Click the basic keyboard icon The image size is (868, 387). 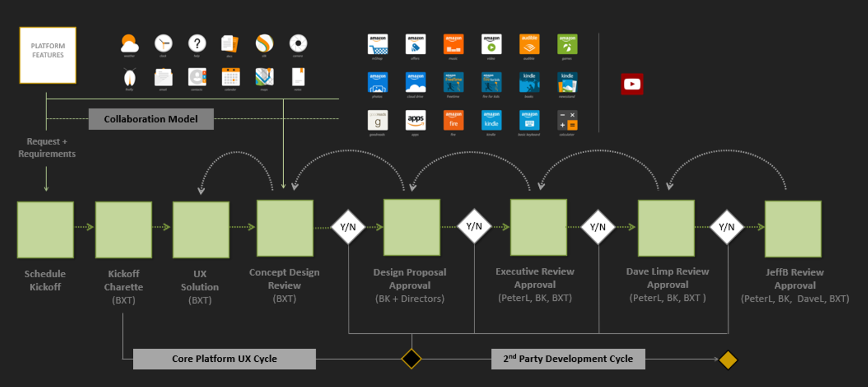click(x=529, y=120)
